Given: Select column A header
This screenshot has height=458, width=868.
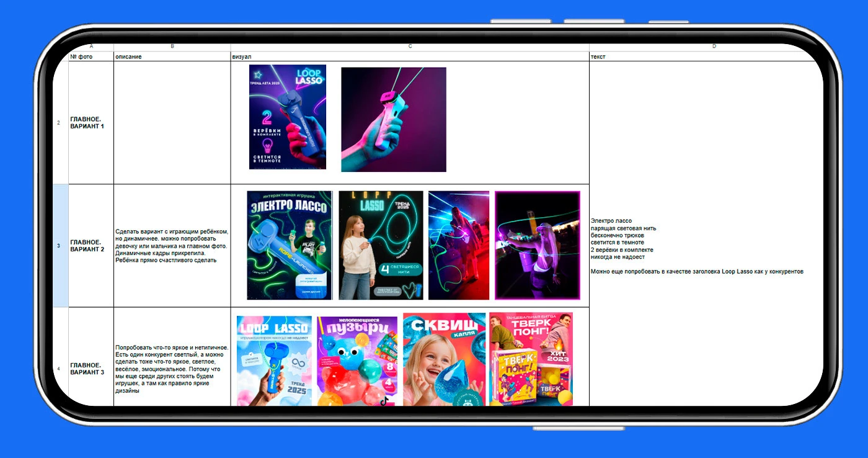Looking at the screenshot, I should (91, 47).
